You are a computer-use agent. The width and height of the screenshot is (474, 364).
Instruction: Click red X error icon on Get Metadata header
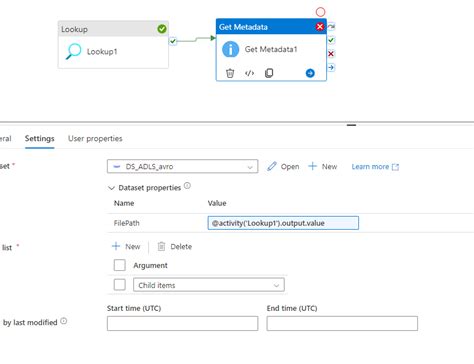tap(320, 27)
